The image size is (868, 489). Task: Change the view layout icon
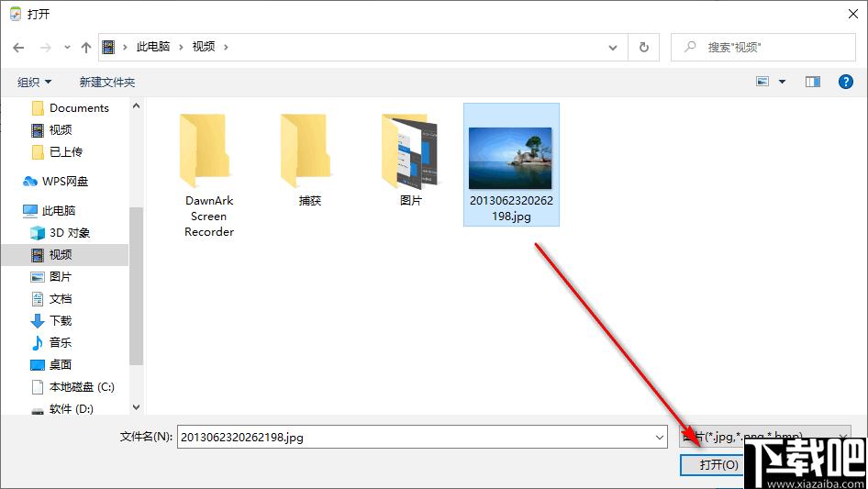coord(762,82)
